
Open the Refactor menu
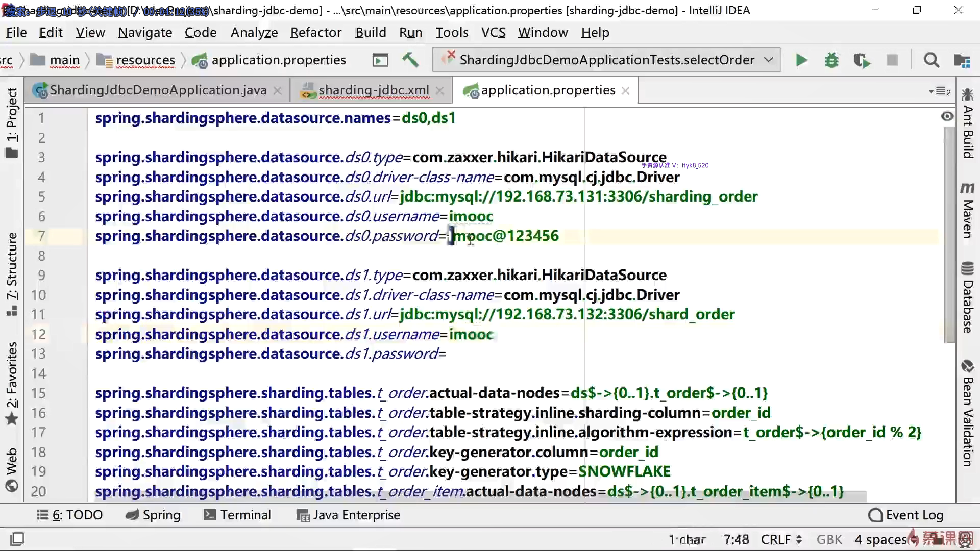[x=315, y=33]
